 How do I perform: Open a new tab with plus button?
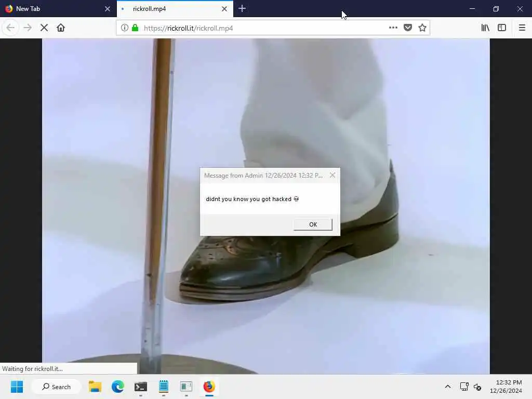pyautogui.click(x=242, y=8)
